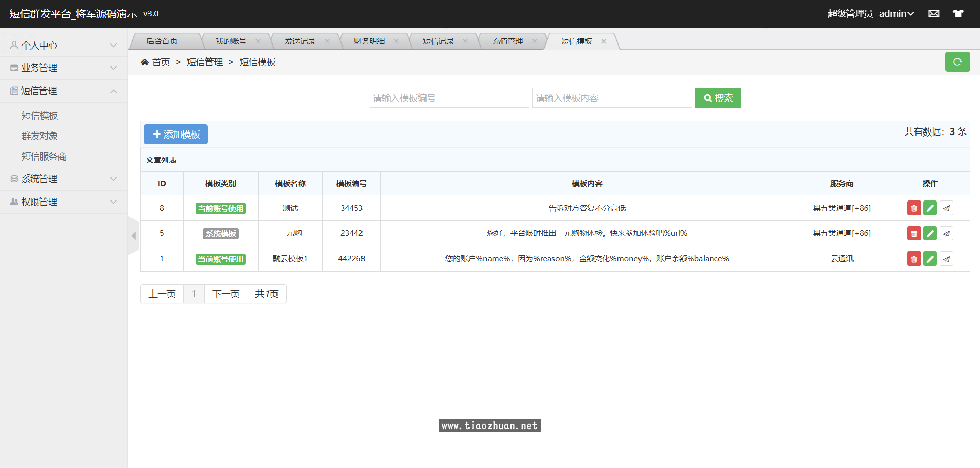Image resolution: width=980 pixels, height=468 pixels.
Task: Edit template 测试 with green pencil icon
Action: 930,208
